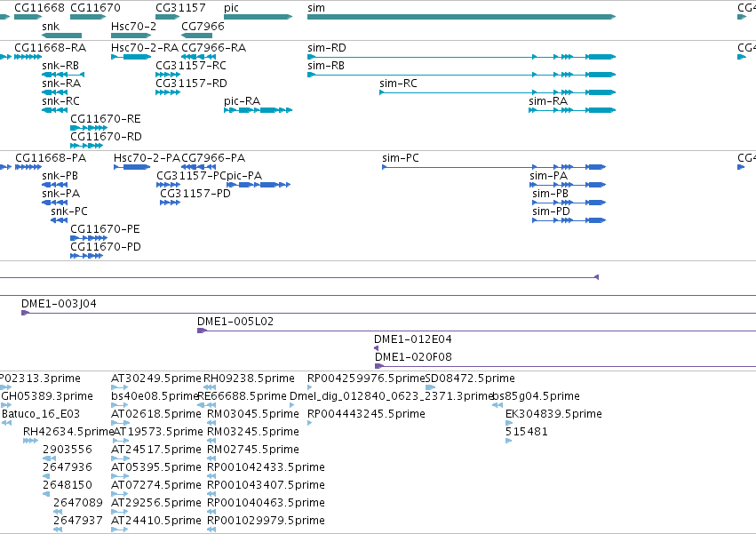
Task: Select the CG11670-RD transcript label
Action: point(106,137)
